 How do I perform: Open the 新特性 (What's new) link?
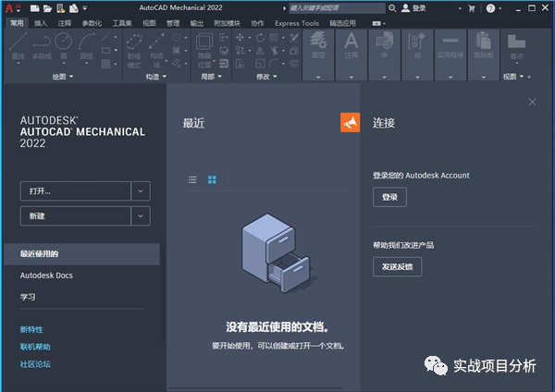point(31,329)
